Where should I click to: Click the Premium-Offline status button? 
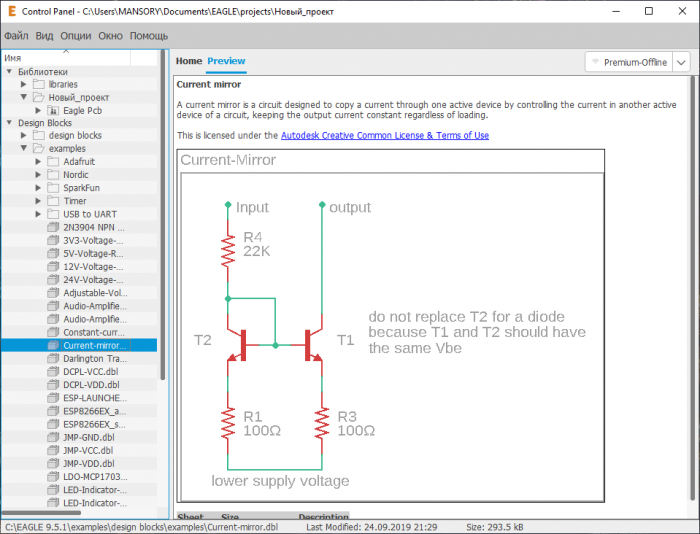pos(628,62)
